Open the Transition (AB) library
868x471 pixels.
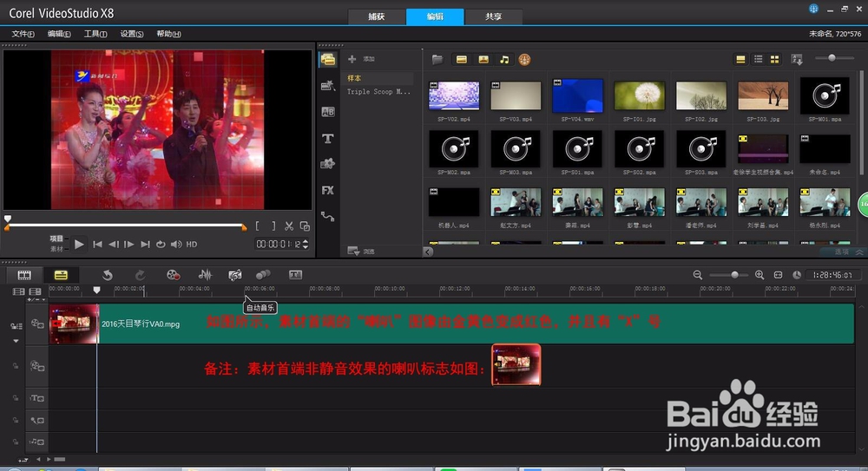(x=328, y=112)
